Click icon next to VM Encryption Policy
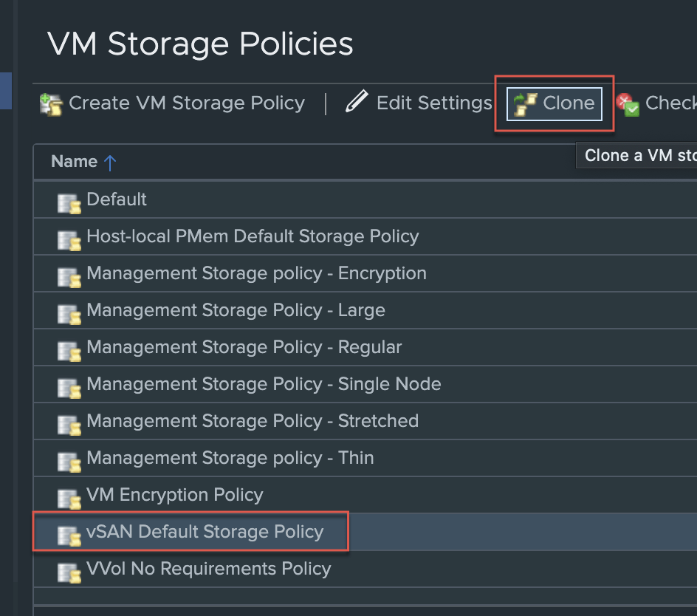 click(69, 497)
